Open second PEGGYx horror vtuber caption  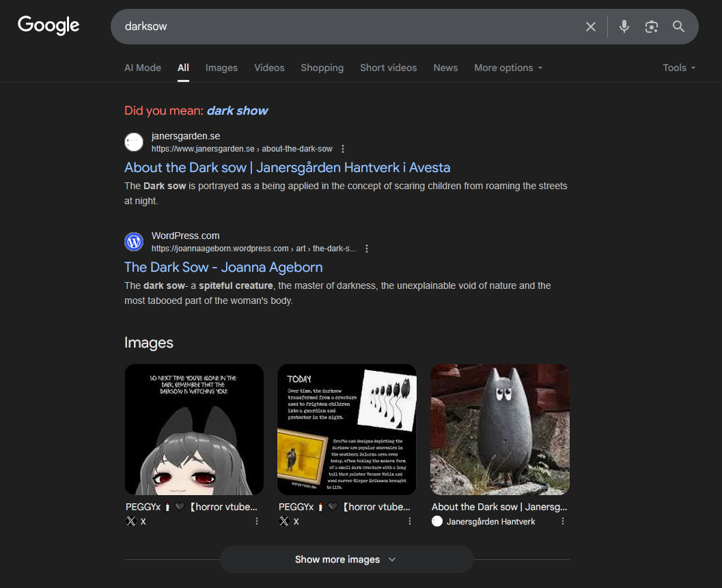click(344, 507)
